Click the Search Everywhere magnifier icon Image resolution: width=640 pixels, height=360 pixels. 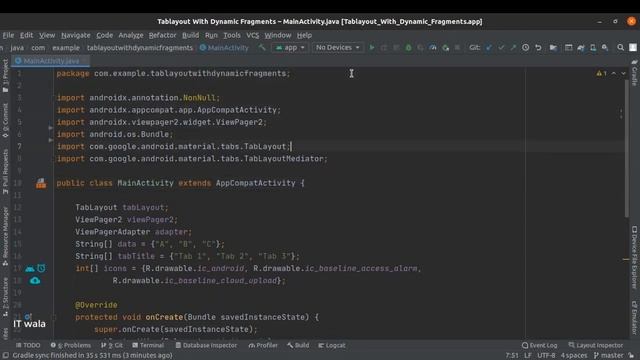620,48
